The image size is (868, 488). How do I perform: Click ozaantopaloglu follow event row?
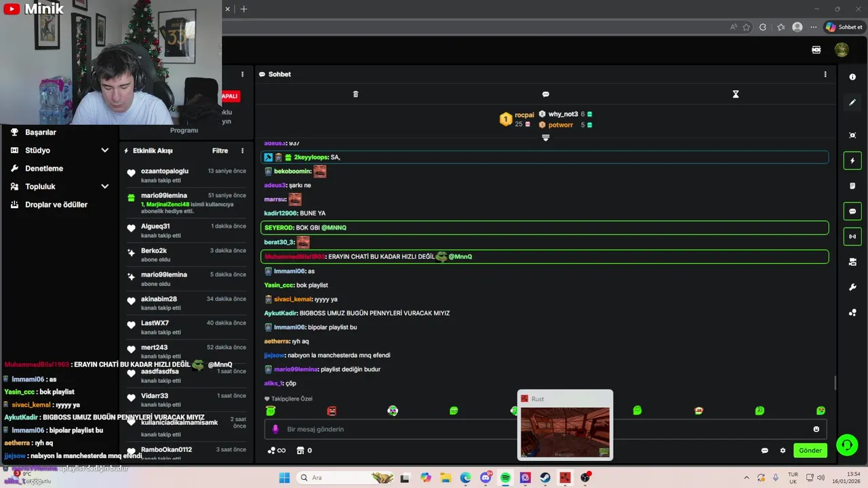point(186,176)
